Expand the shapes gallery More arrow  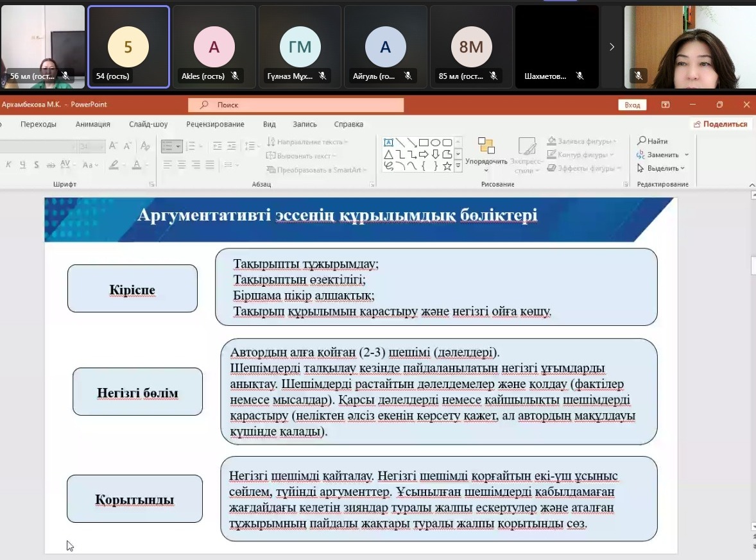(458, 165)
